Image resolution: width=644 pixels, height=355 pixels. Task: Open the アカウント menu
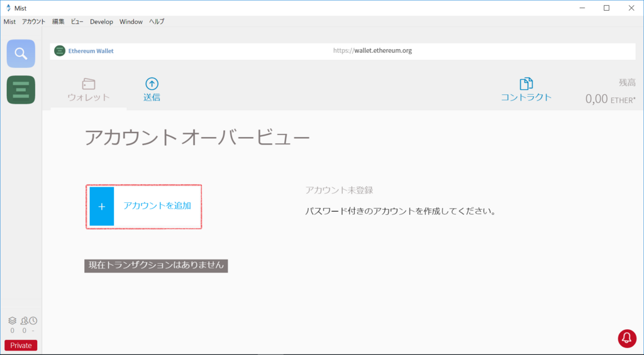[34, 22]
